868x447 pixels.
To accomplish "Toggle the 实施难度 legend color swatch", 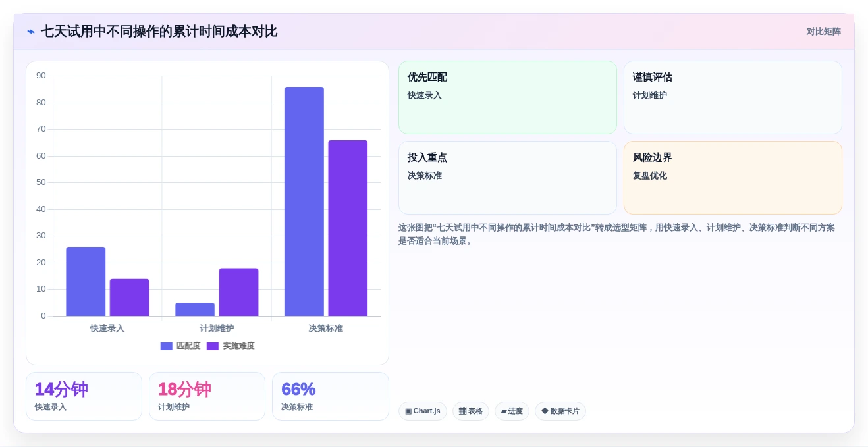I will [213, 346].
